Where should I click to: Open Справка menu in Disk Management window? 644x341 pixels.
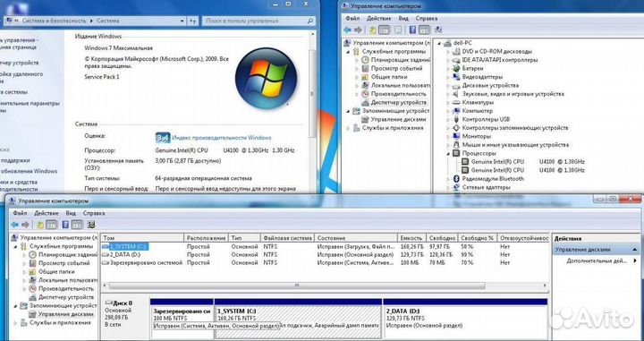tap(94, 213)
